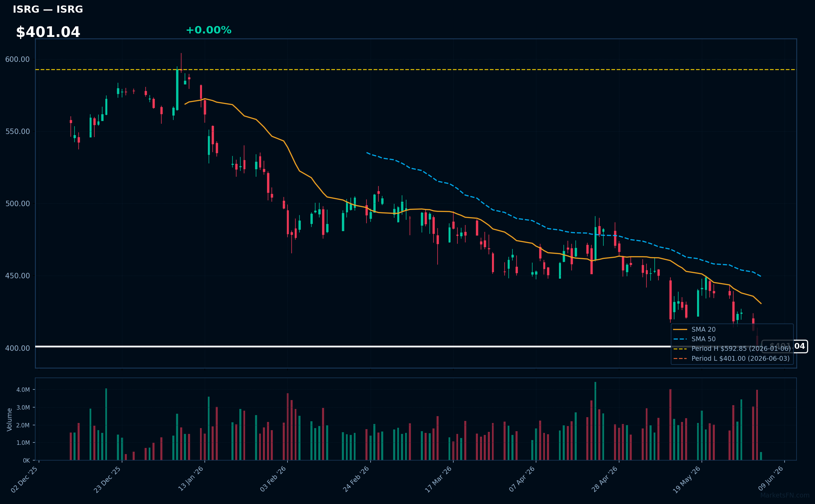Click the current price tag ending in 04
This screenshot has height=504, width=815.
click(x=785, y=346)
